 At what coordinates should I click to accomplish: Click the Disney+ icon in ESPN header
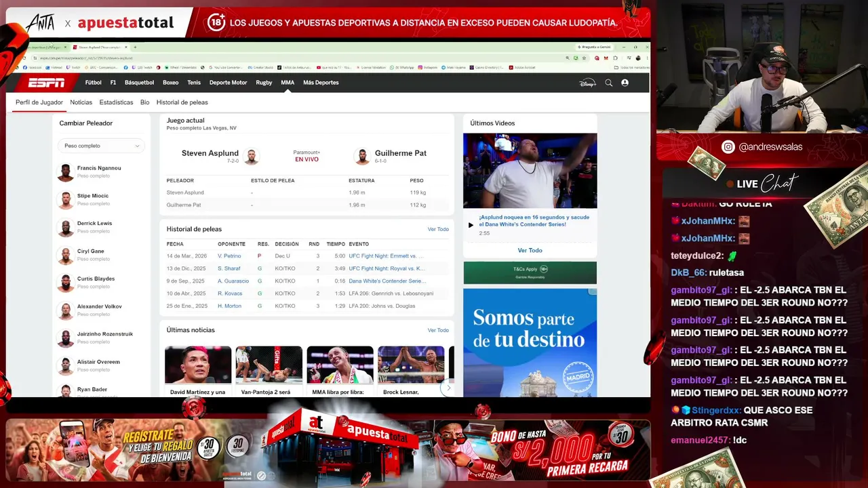(x=587, y=83)
